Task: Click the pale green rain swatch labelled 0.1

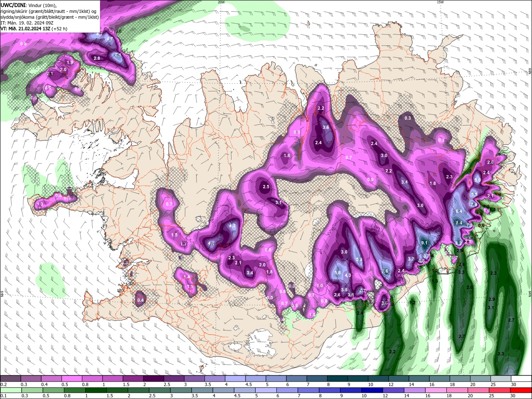Action: point(11,390)
